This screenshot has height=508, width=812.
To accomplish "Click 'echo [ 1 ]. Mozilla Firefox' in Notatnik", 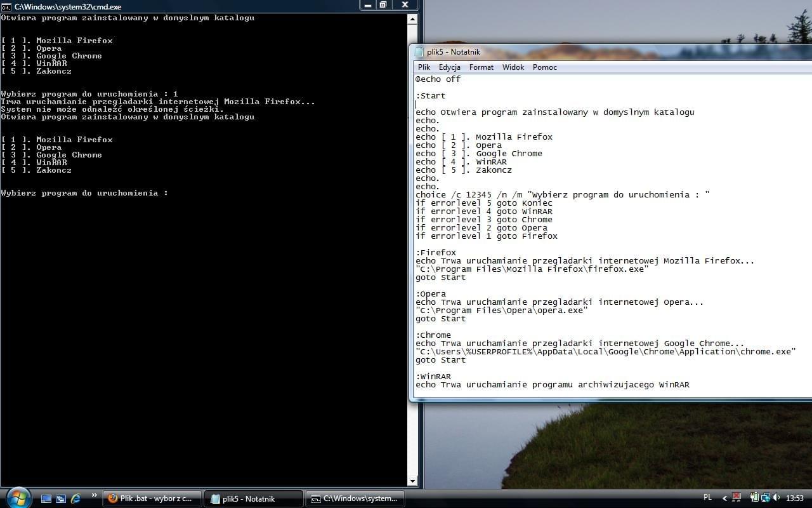I will 484,137.
